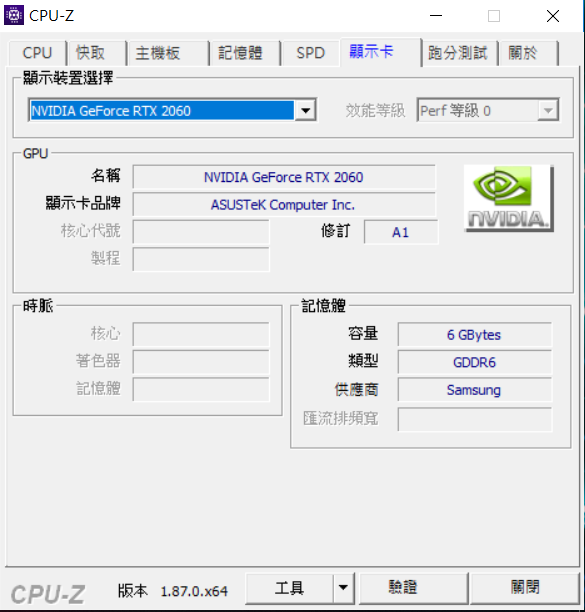585x612 pixels.
Task: Switch to the 主機板 tab
Action: [x=168, y=53]
